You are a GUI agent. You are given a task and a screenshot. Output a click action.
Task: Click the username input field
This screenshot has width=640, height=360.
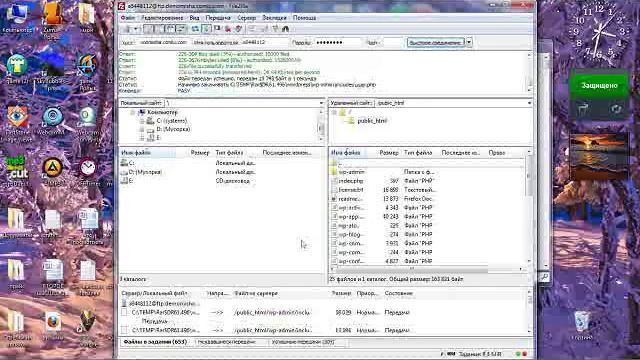tap(264, 42)
